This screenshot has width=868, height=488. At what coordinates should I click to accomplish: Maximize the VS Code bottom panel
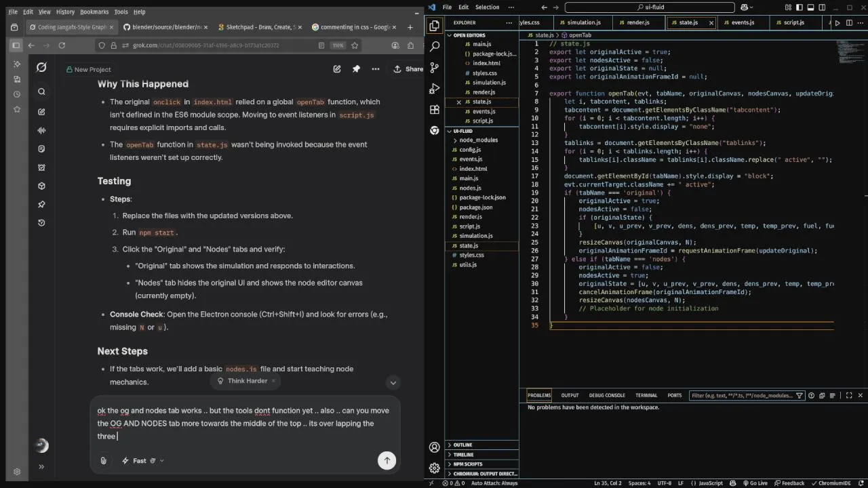click(x=848, y=395)
